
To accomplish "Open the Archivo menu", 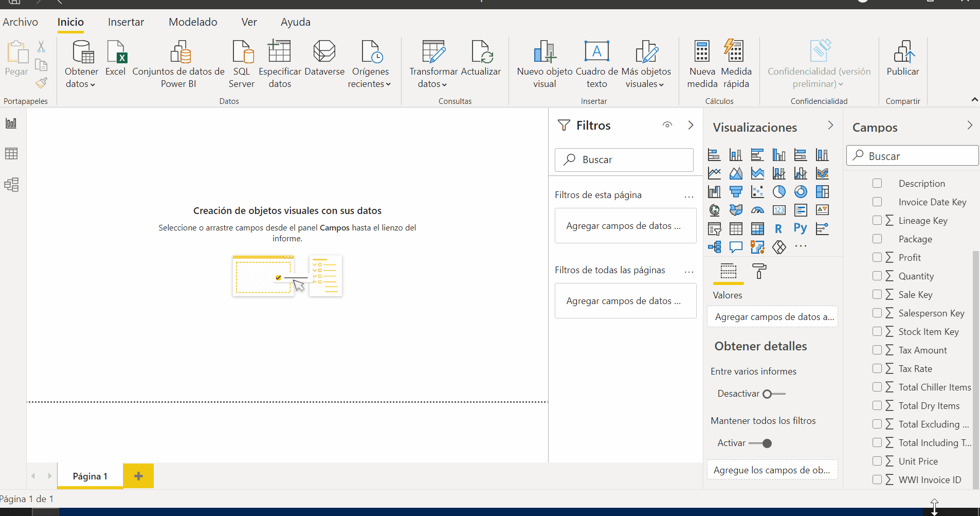I will pos(20,22).
